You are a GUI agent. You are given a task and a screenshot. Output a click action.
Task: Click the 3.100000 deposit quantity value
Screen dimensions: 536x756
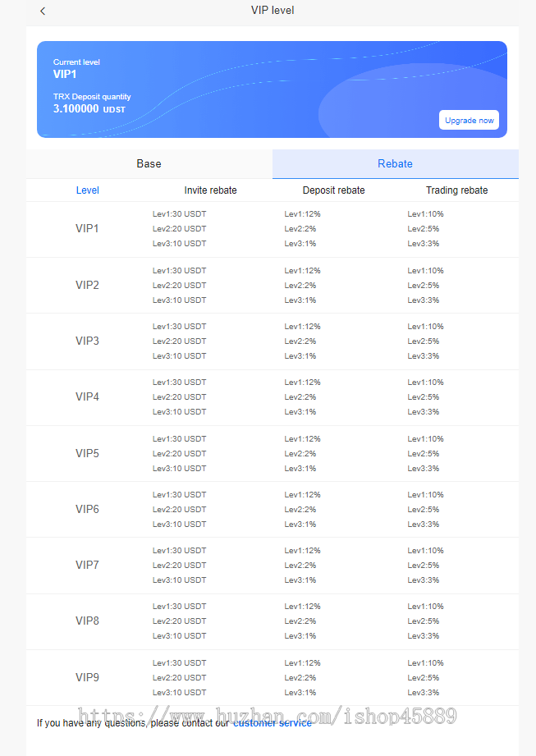pyautogui.click(x=76, y=109)
